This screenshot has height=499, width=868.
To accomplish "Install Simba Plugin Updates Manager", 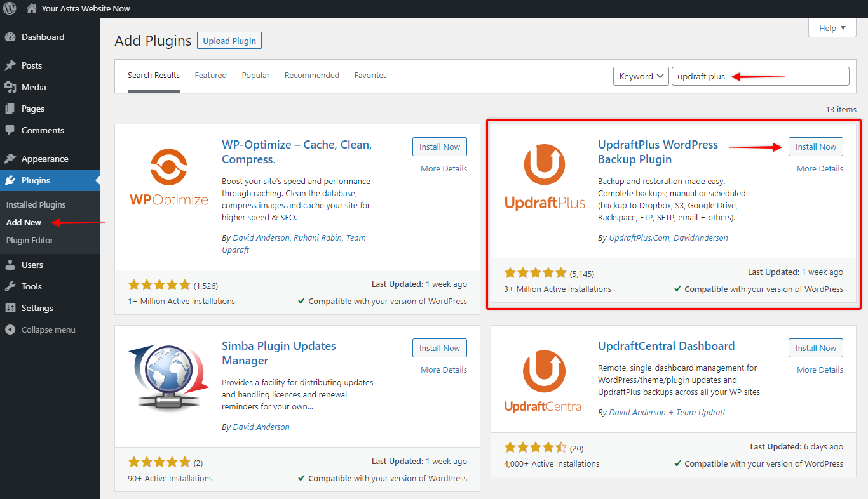I will (440, 348).
